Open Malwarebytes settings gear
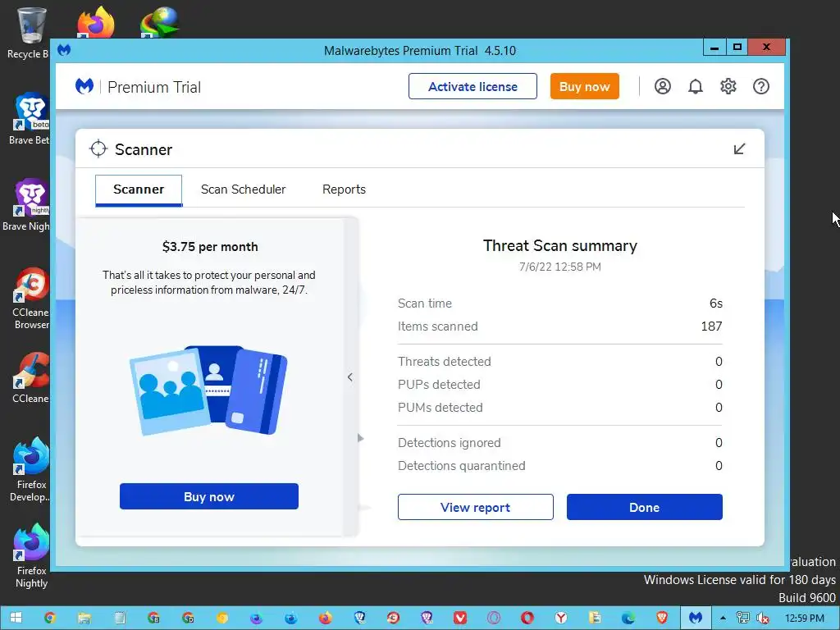840x630 pixels. click(x=728, y=86)
